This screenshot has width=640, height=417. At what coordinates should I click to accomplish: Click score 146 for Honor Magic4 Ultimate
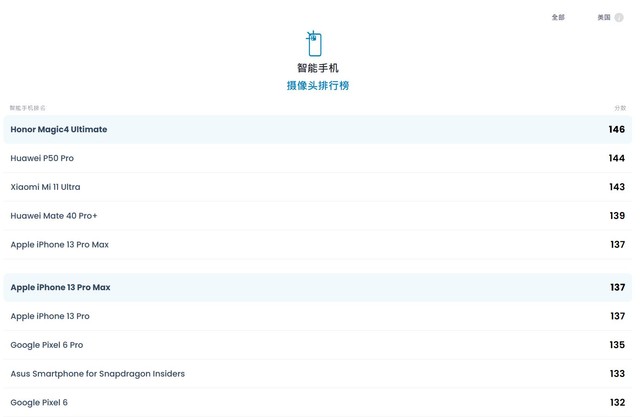pos(616,130)
